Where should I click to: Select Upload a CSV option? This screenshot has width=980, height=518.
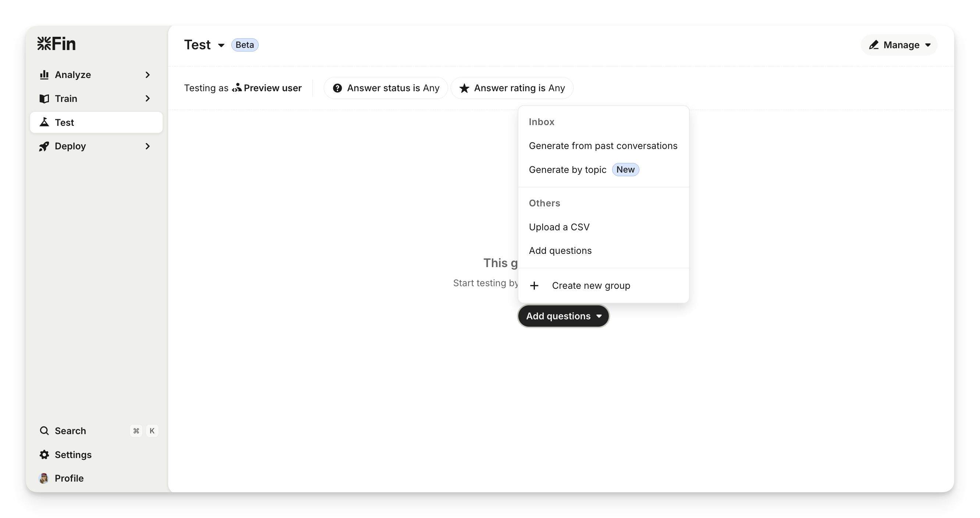(559, 227)
